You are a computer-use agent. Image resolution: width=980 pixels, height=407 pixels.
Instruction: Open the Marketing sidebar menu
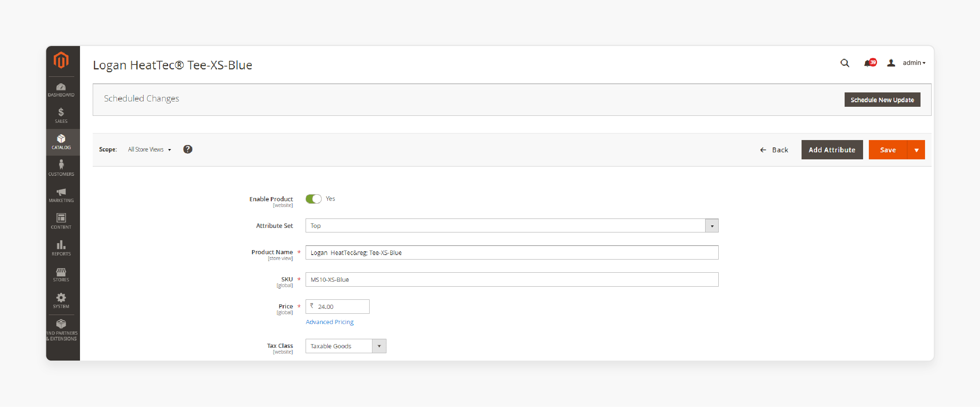coord(61,195)
